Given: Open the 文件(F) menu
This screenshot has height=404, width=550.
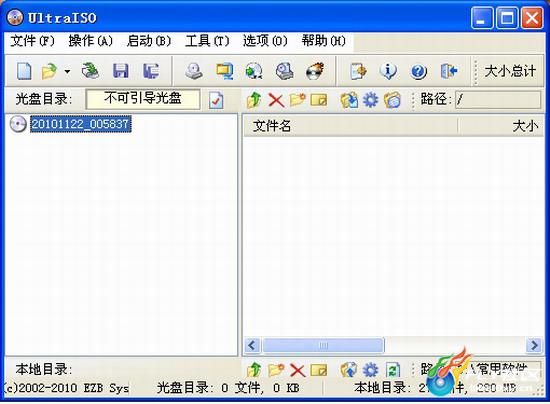Looking at the screenshot, I should click(32, 41).
